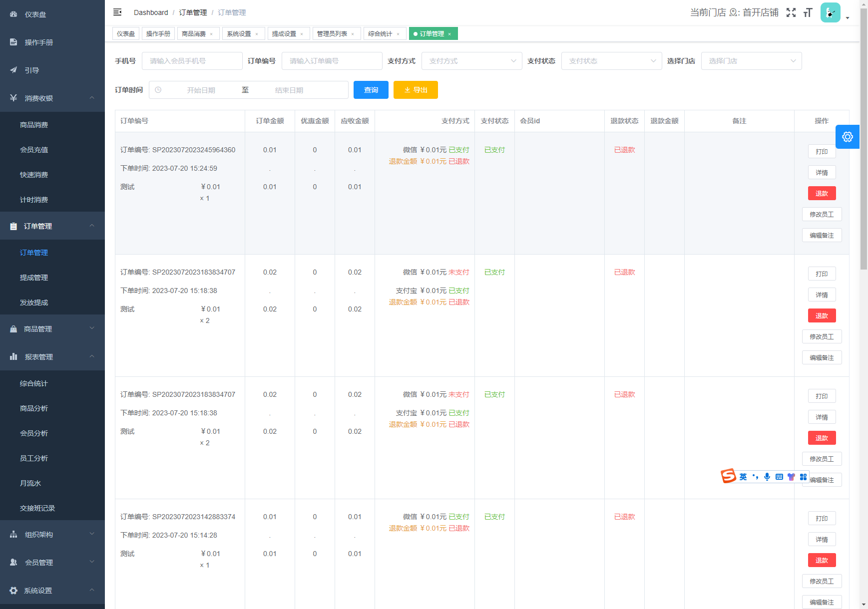868x609 pixels.
Task: Close the 综合统计 tab
Action: tap(398, 34)
